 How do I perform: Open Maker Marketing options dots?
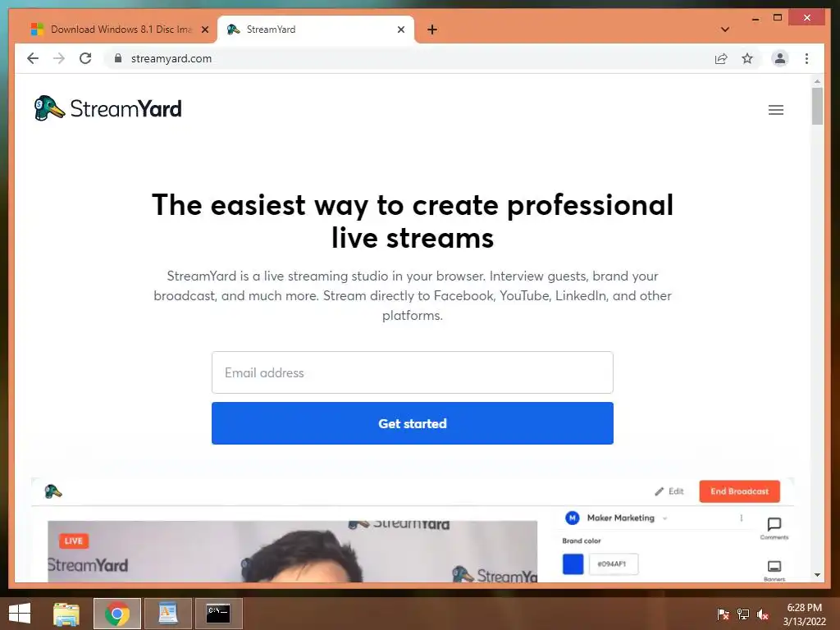[x=742, y=518]
